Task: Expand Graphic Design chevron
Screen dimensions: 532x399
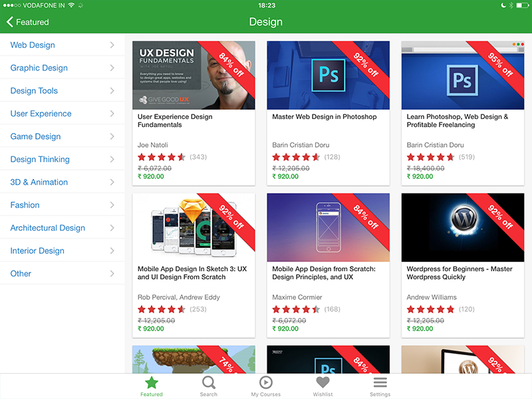Action: pos(112,68)
